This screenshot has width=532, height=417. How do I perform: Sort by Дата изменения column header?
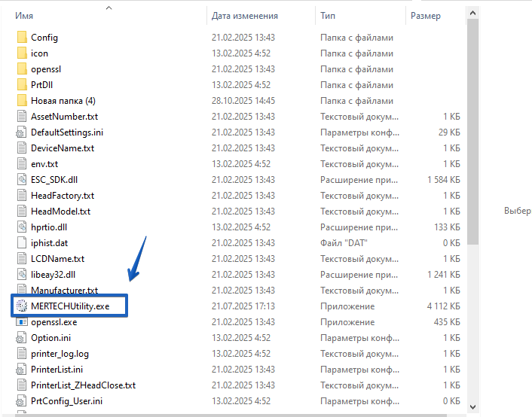click(x=245, y=16)
